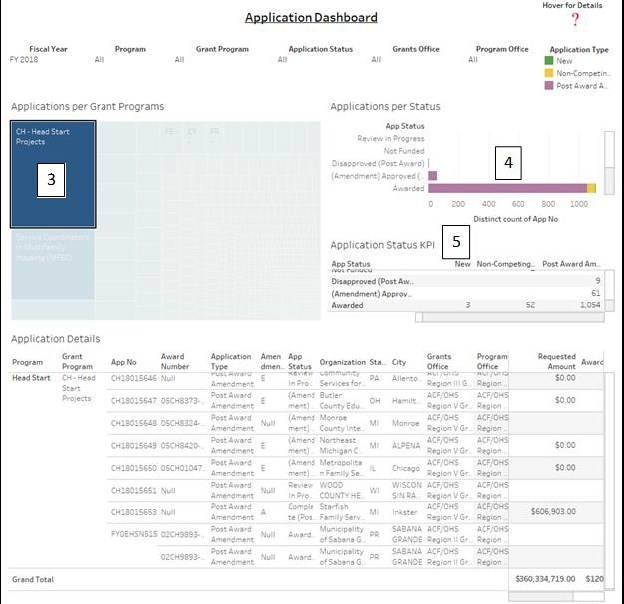
Task: Click the Amendment Approved bar in status chart
Action: [433, 175]
